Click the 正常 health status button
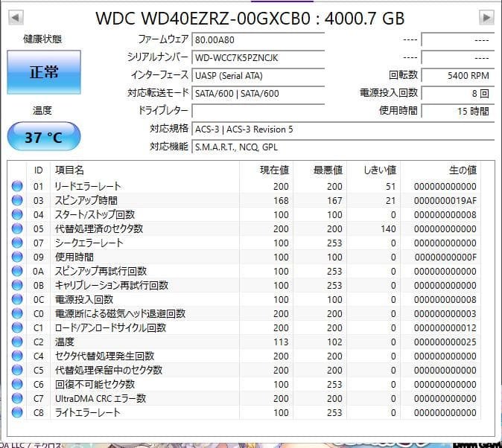This screenshot has width=502, height=448. click(x=44, y=72)
